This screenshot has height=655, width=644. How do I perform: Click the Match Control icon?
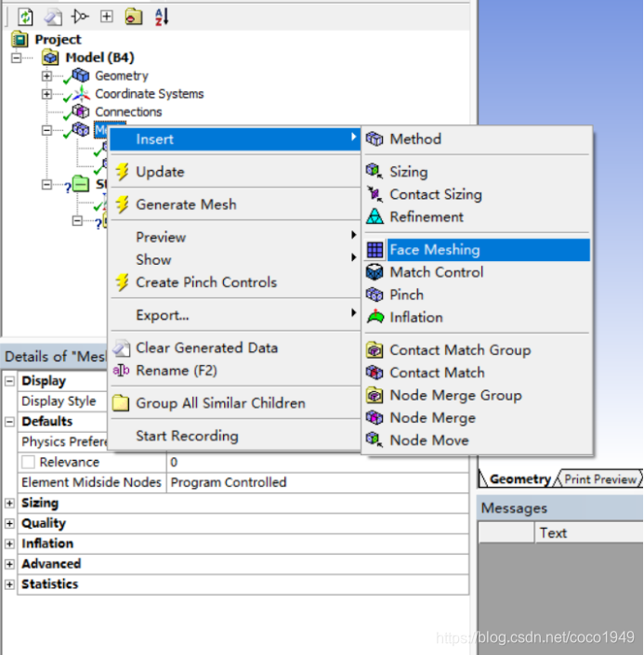pos(375,272)
